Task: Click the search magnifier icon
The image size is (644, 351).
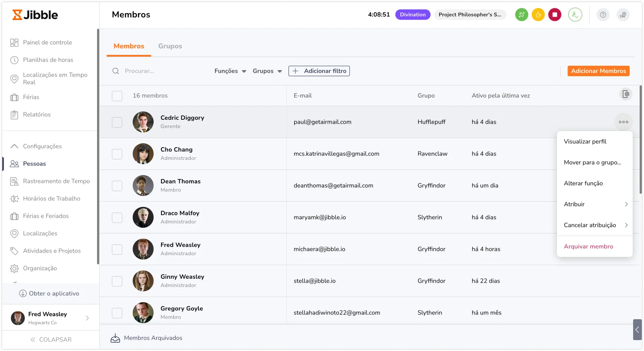Action: click(x=116, y=71)
